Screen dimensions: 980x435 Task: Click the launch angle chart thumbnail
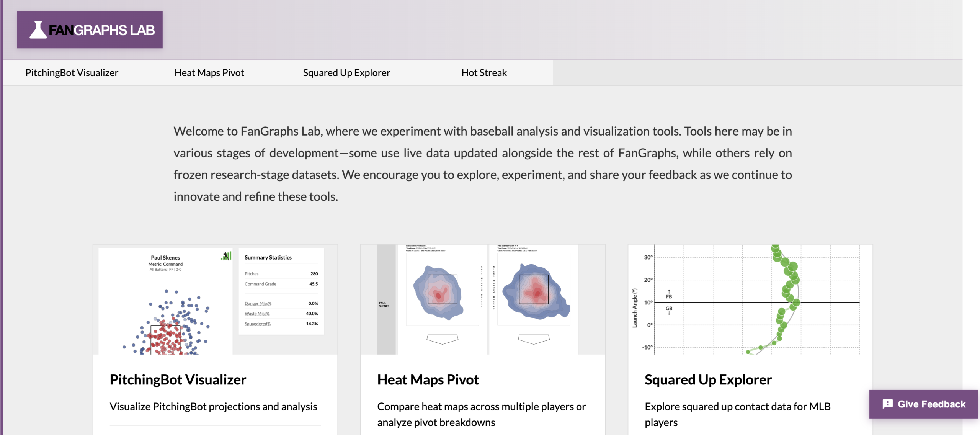pos(750,299)
